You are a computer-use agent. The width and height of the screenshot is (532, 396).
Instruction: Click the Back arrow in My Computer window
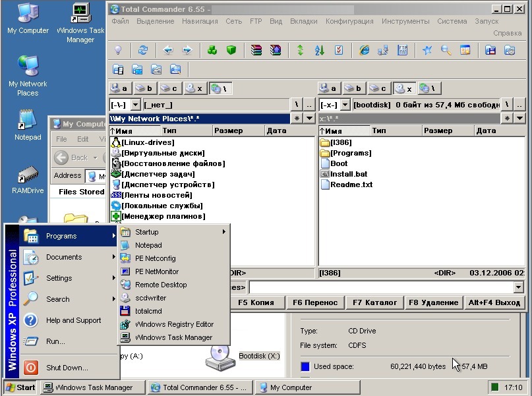61,157
